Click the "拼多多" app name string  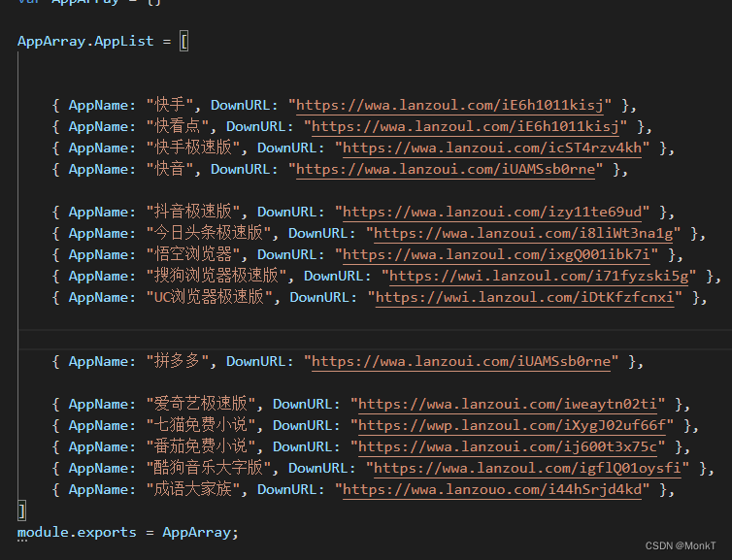(x=178, y=361)
